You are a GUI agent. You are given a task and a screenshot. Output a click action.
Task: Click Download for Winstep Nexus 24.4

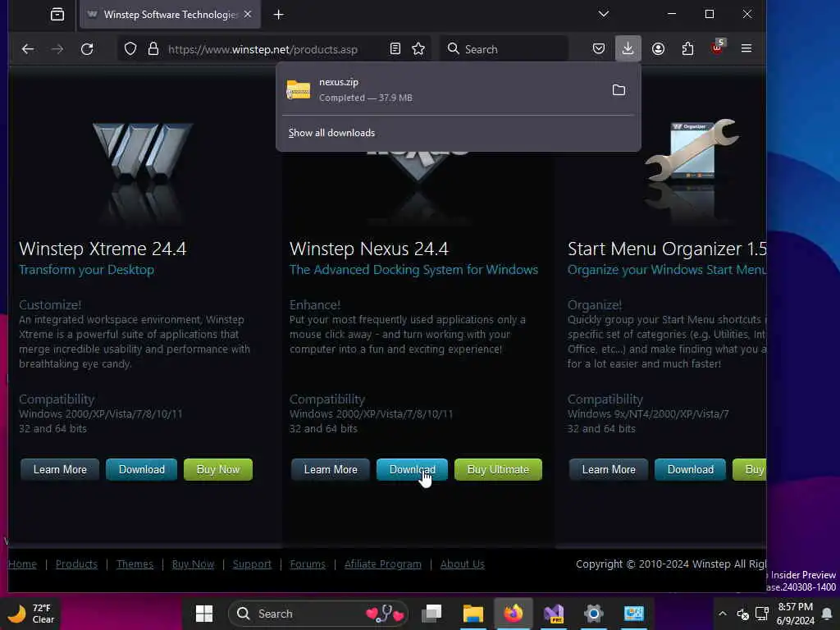[412, 470]
